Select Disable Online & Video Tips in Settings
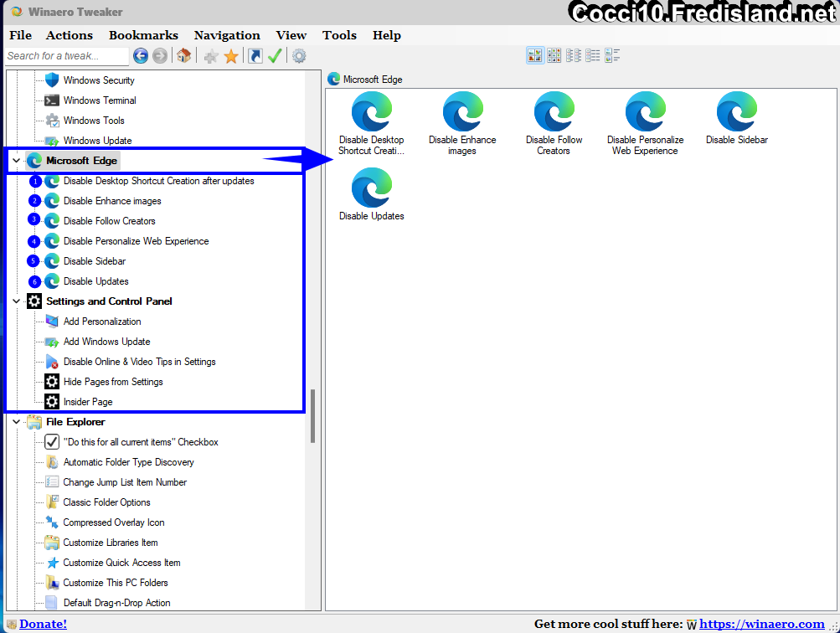 click(139, 362)
